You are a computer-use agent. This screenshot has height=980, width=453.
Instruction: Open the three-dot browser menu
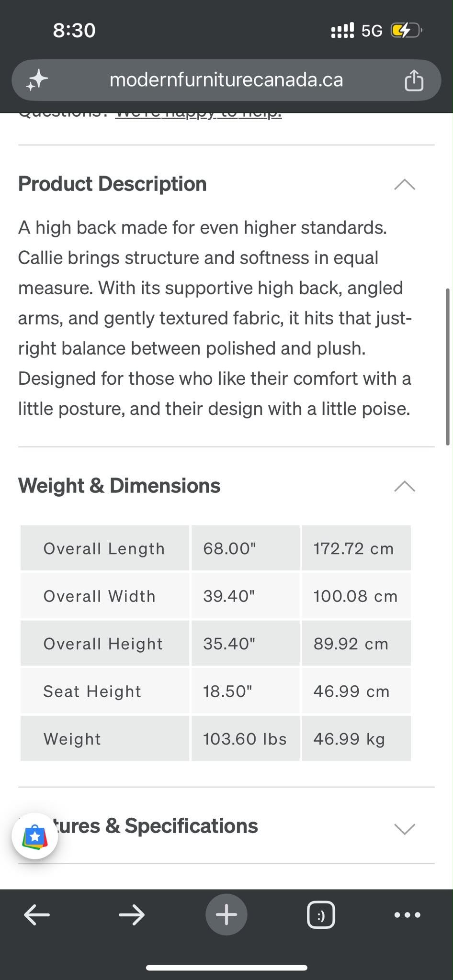407,915
